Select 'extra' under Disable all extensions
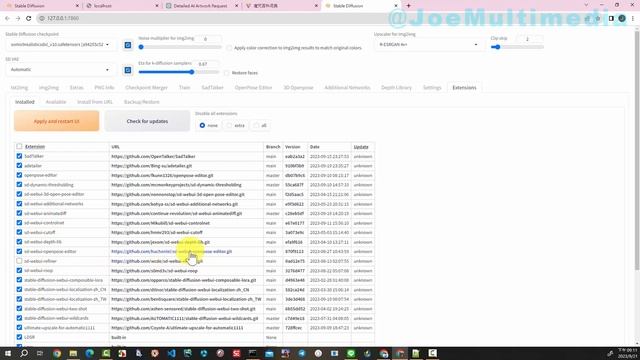Screen dimensions: 640x360 pos(229,125)
